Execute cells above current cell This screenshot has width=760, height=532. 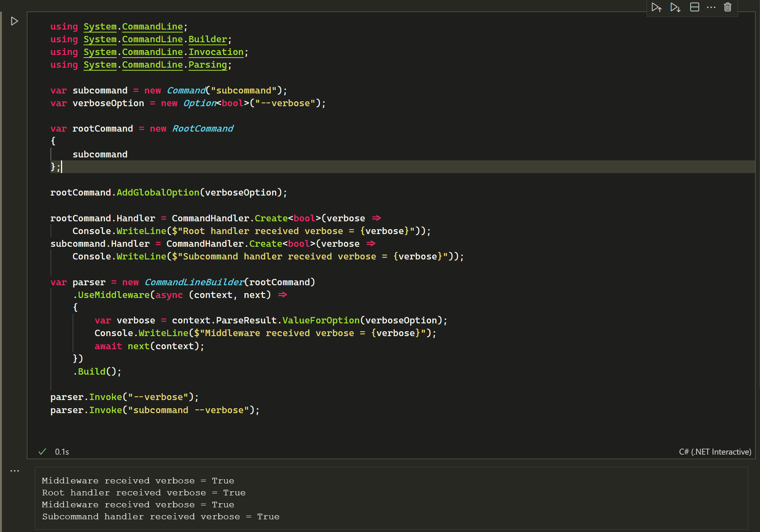point(657,7)
